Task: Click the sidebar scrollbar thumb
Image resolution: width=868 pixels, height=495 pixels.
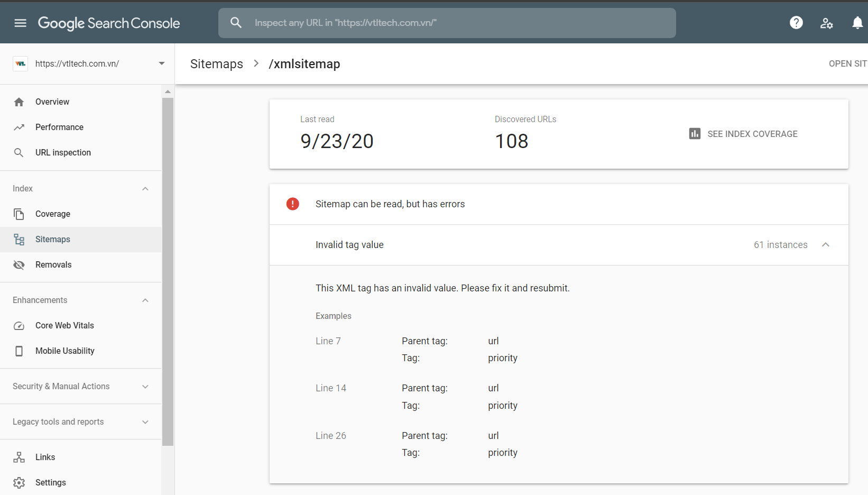Action: (x=168, y=271)
